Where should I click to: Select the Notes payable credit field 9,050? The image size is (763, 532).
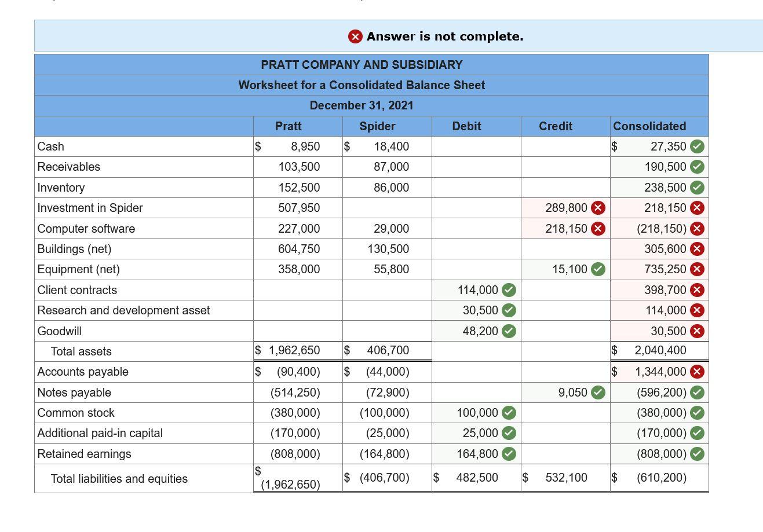(565, 392)
